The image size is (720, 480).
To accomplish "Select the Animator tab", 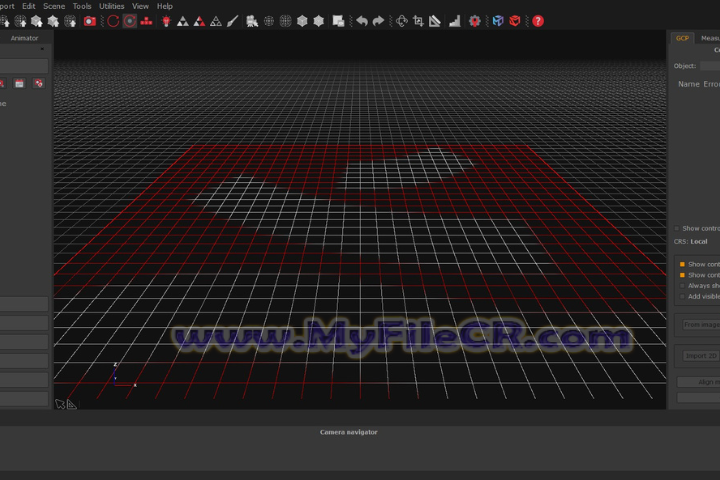I will (x=24, y=38).
